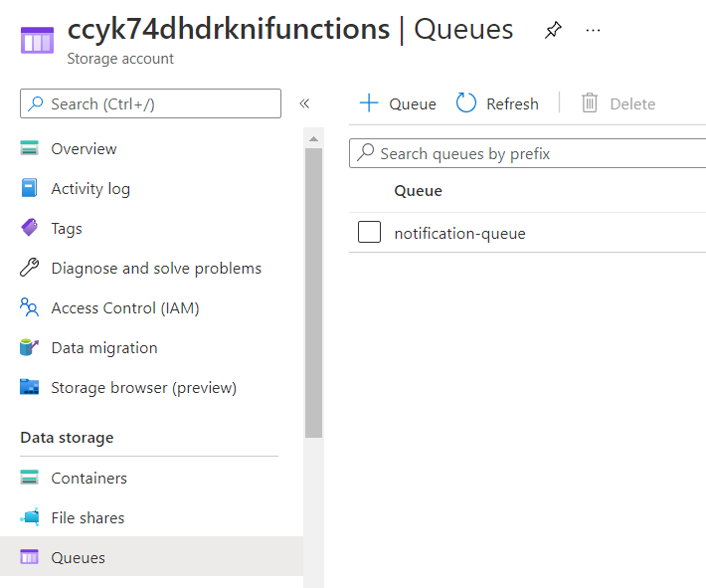Click the Activity log book icon
The width and height of the screenshot is (706, 588).
pos(30,189)
